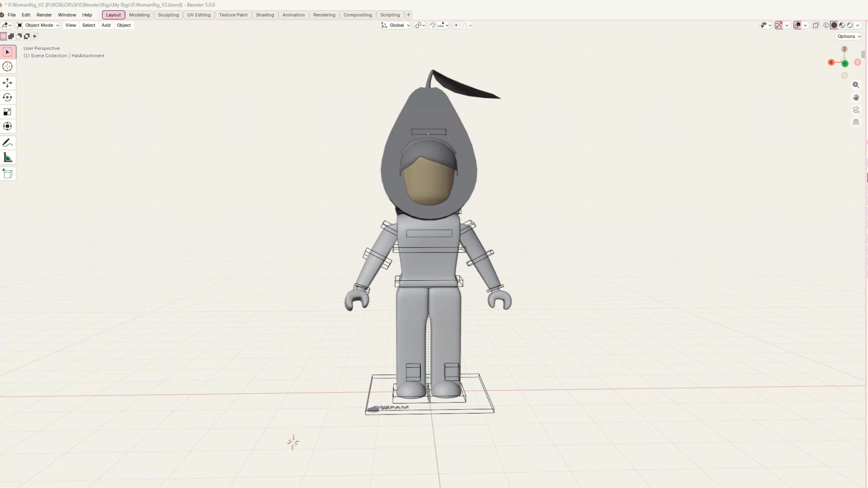Set selection mode to new selection

click(x=4, y=36)
